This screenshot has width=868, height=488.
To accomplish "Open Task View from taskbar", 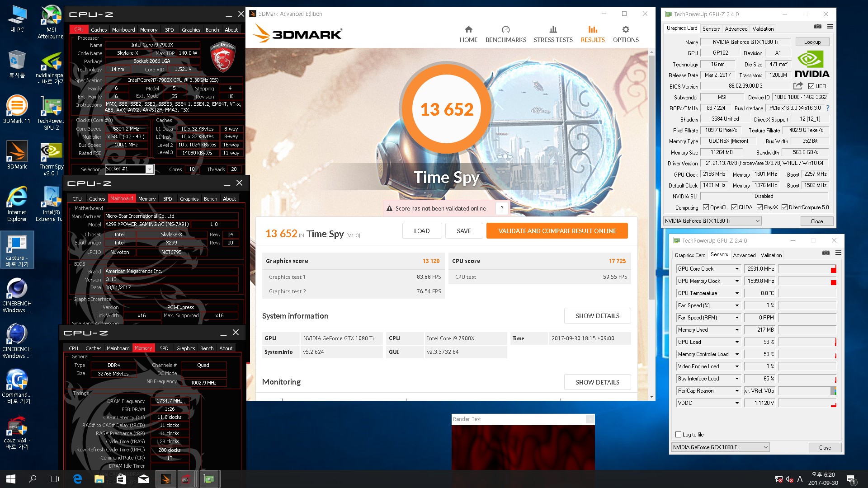I will click(54, 479).
